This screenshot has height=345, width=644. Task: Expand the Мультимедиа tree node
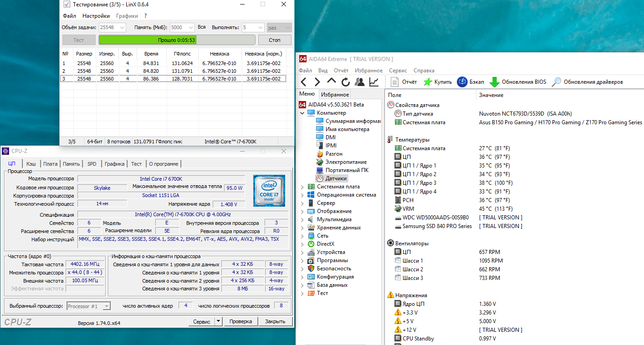coord(302,219)
